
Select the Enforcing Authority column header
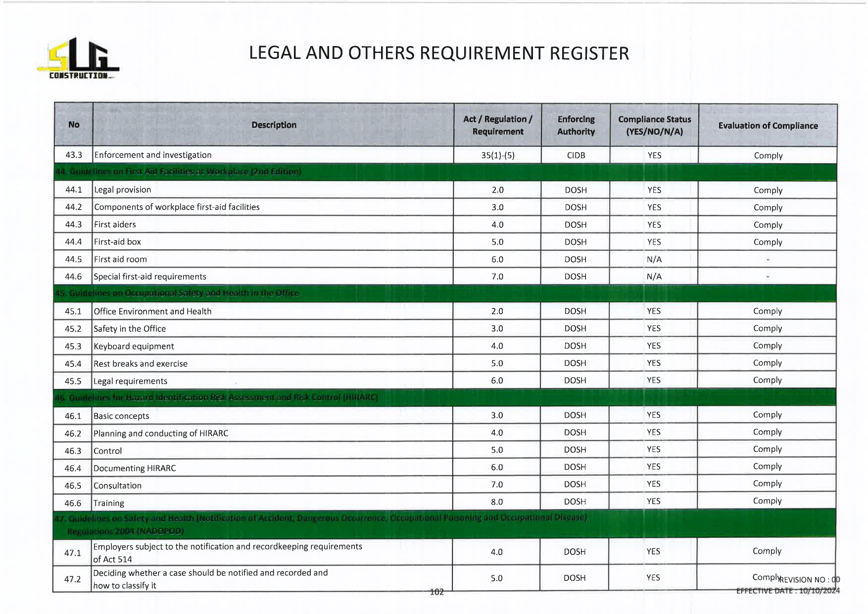[x=576, y=125]
